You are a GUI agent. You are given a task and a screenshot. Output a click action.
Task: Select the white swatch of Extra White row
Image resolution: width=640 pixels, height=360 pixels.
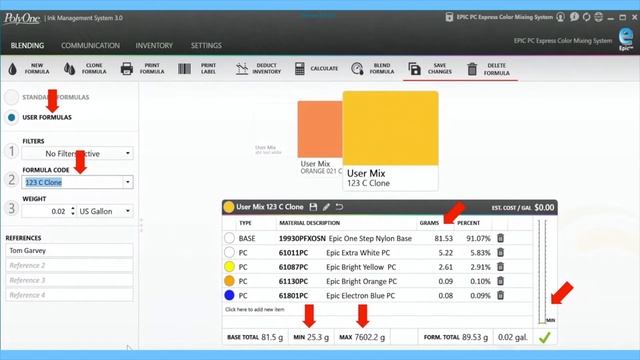(229, 252)
